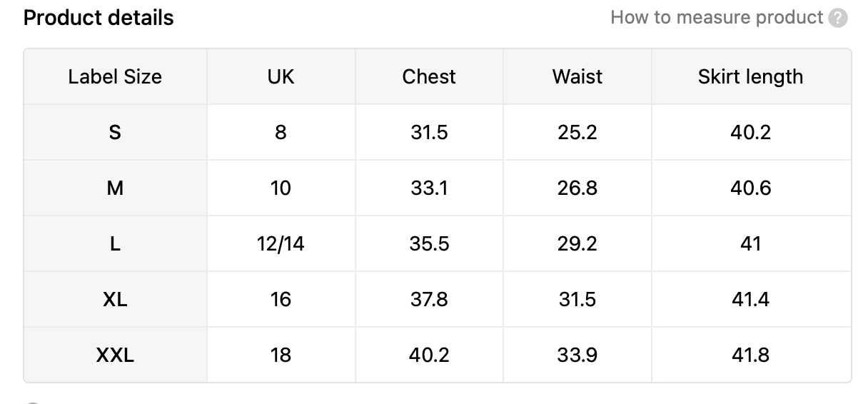The height and width of the screenshot is (404, 868).
Task: Click the question mark help icon
Action: click(838, 18)
